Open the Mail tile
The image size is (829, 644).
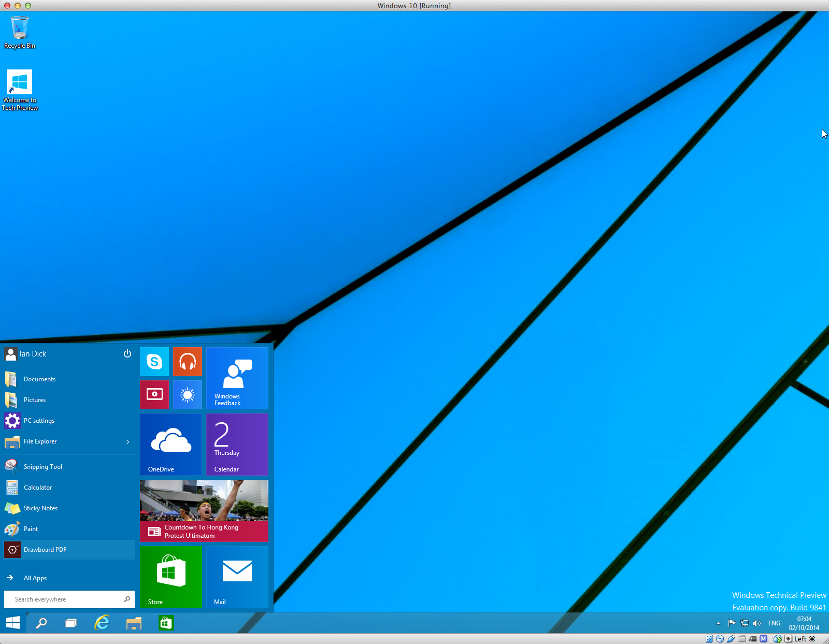(x=237, y=577)
